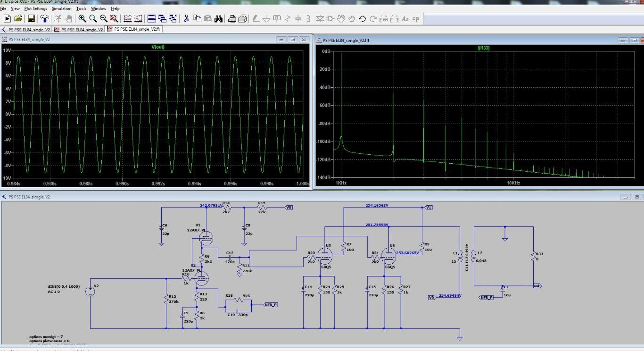The width and height of the screenshot is (644, 351).
Task: Open the View menu
Action: coord(15,8)
